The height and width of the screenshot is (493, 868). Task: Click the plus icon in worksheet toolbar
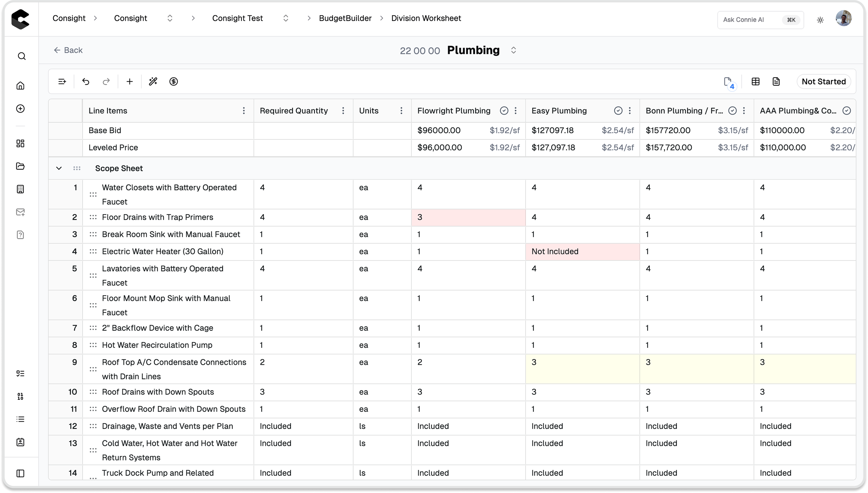coord(130,82)
